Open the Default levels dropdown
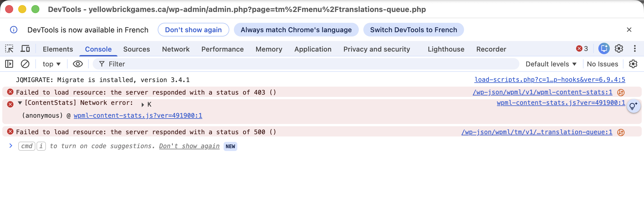The image size is (644, 208). (551, 64)
